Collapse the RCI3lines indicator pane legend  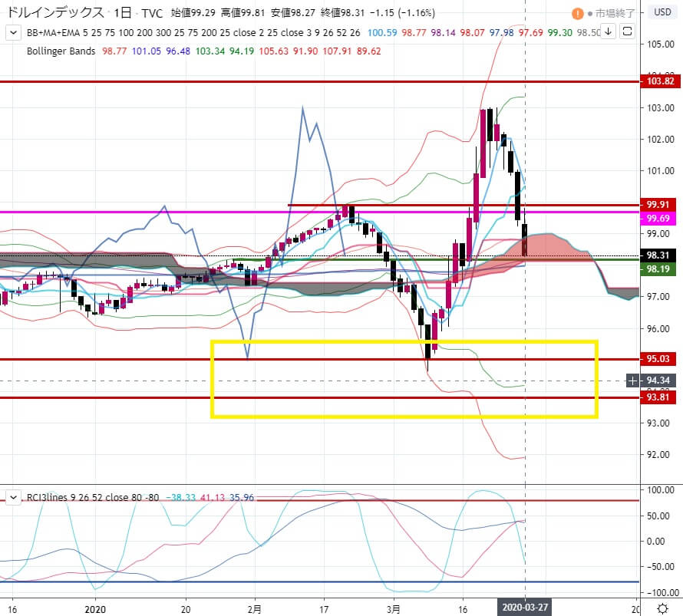tap(14, 497)
